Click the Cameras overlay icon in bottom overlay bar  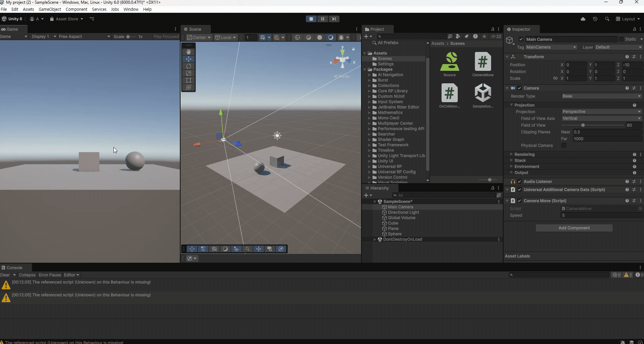[270, 249]
